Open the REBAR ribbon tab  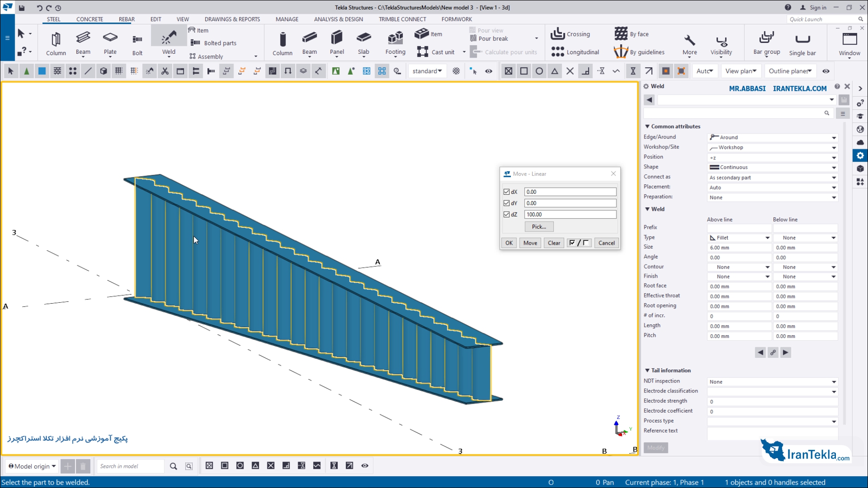click(127, 19)
